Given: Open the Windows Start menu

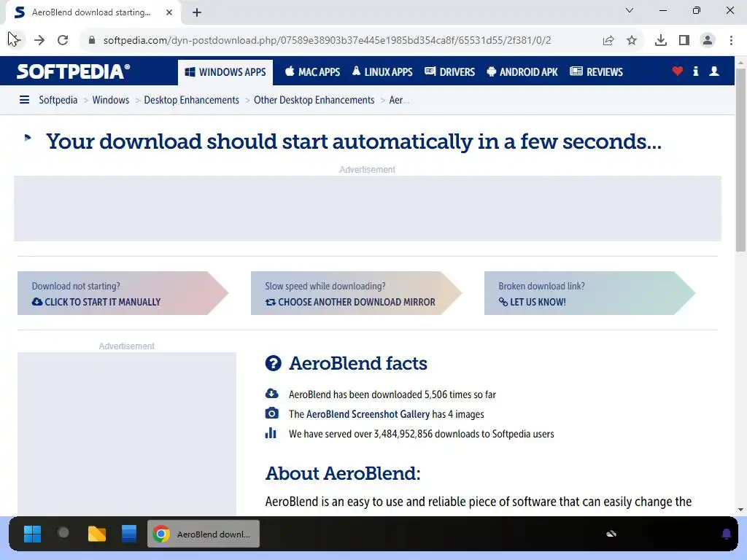Looking at the screenshot, I should coord(32,534).
